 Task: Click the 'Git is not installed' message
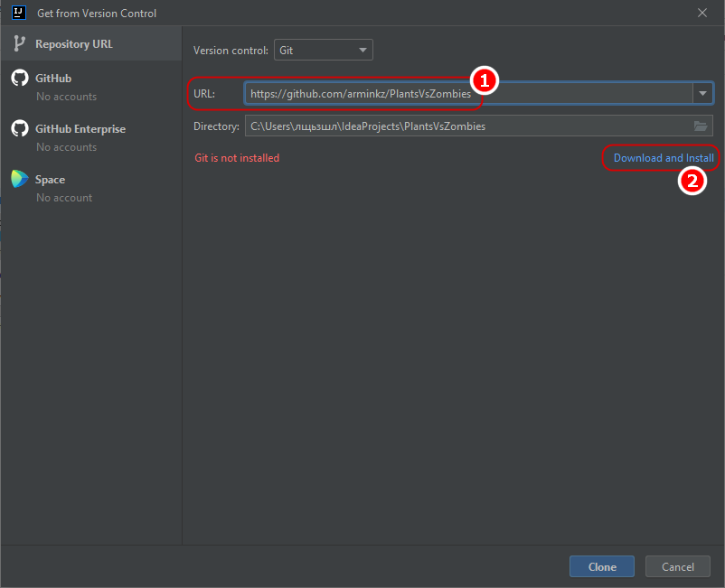click(x=237, y=158)
